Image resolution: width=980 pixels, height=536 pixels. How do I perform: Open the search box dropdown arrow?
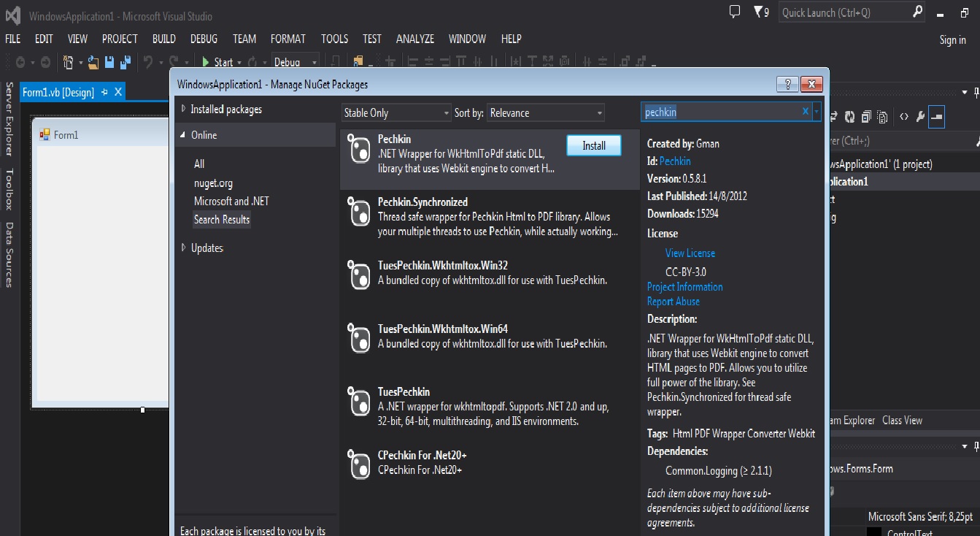(x=817, y=112)
